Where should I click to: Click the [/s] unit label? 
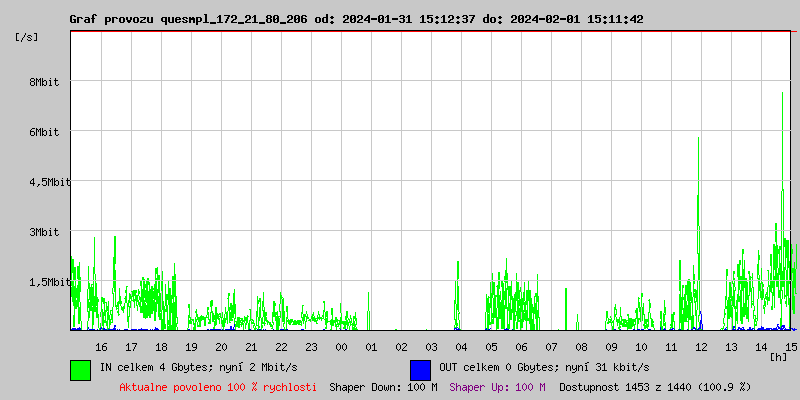click(27, 37)
